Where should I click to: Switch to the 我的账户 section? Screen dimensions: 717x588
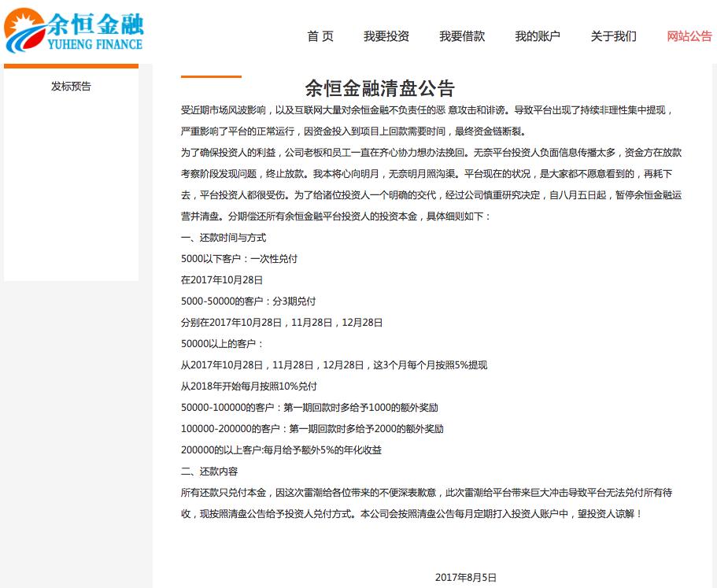point(538,36)
